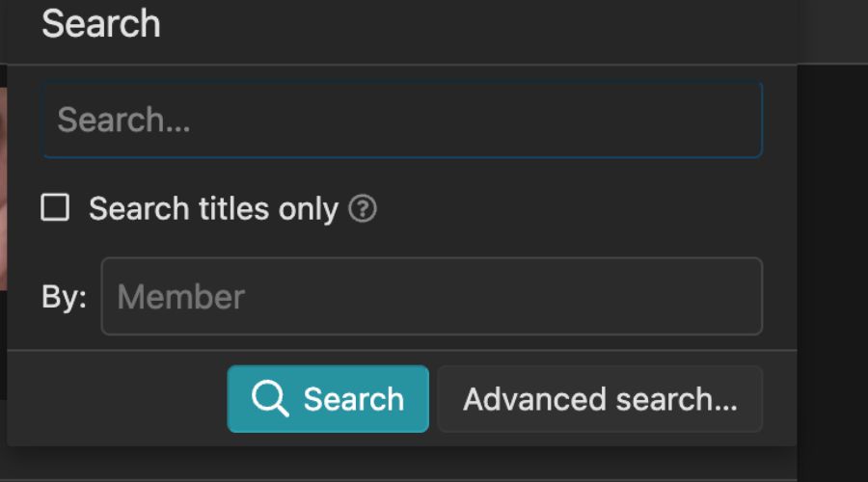Select the empty square box beside Search titles
868x482 pixels.
[55, 207]
